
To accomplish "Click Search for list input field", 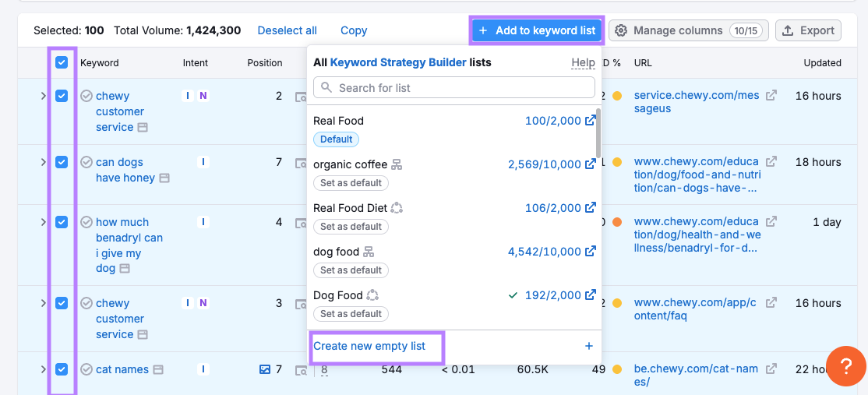I will pyautogui.click(x=454, y=87).
